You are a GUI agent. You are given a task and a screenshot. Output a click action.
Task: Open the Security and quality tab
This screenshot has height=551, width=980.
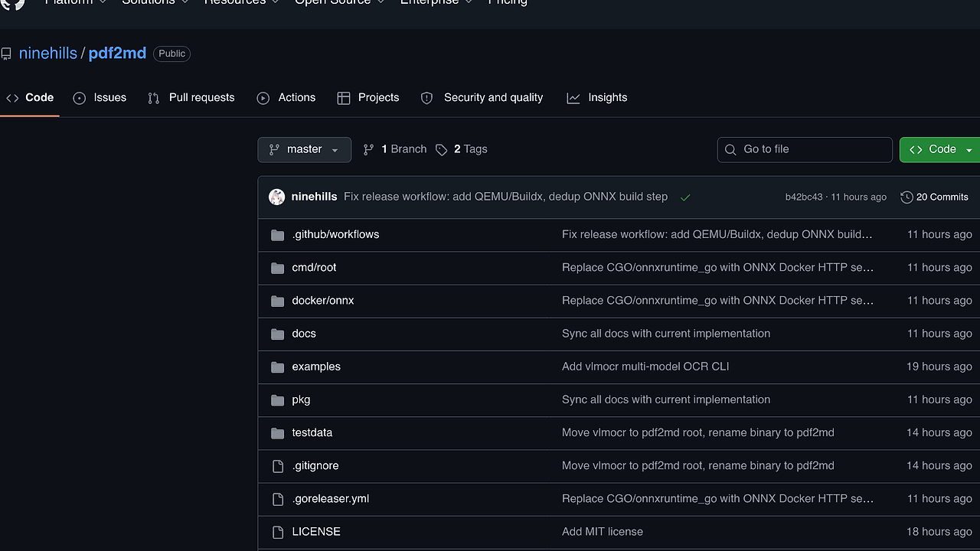coord(482,98)
